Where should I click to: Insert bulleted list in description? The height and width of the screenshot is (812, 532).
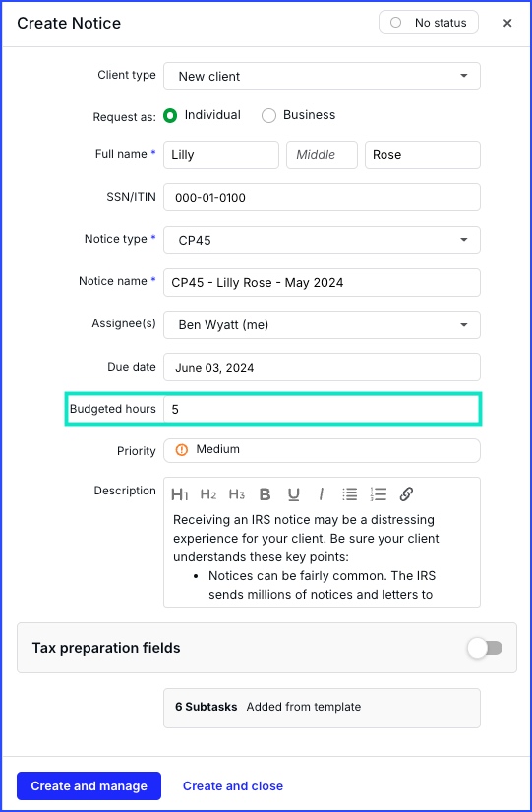350,494
